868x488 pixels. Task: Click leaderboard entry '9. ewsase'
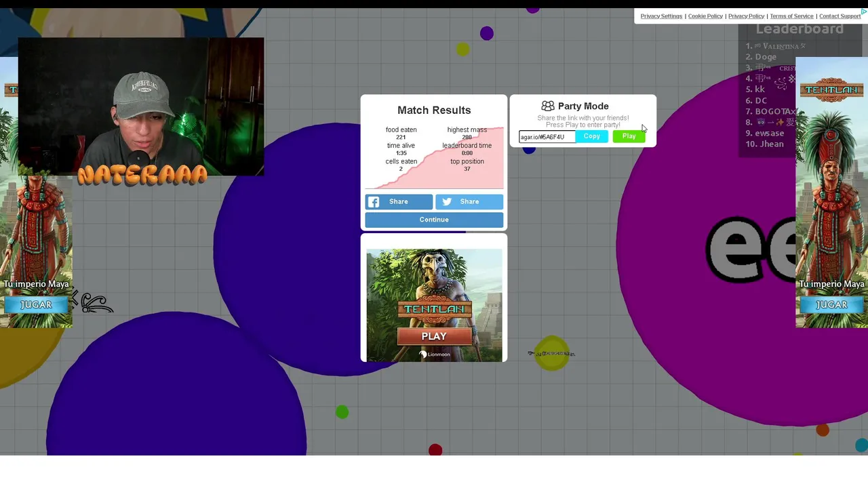coord(765,133)
